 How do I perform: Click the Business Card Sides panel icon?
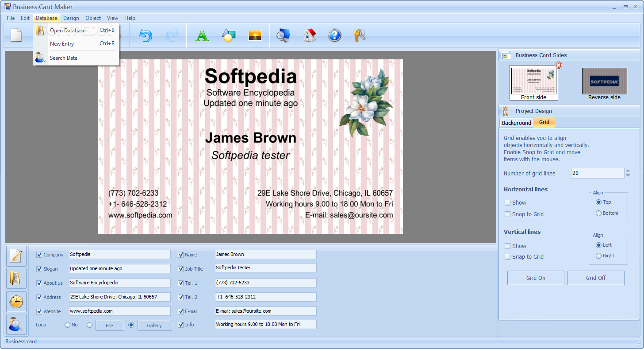(x=506, y=55)
